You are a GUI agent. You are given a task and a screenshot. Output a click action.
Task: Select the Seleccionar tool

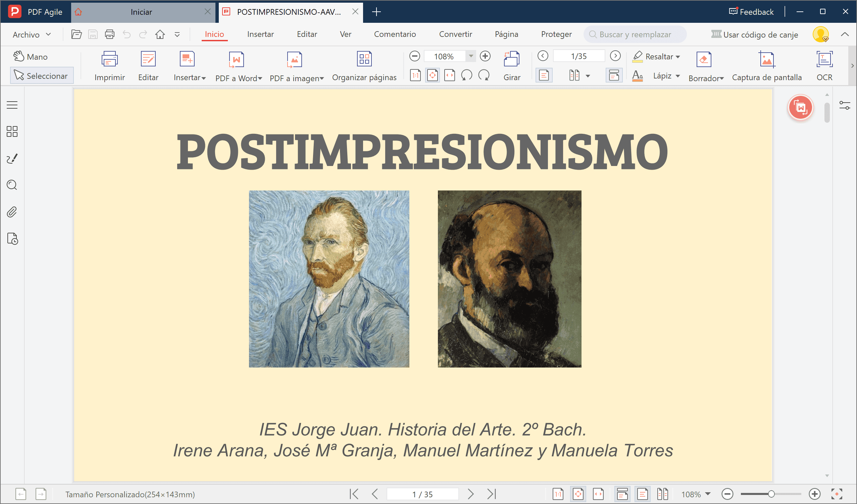42,75
